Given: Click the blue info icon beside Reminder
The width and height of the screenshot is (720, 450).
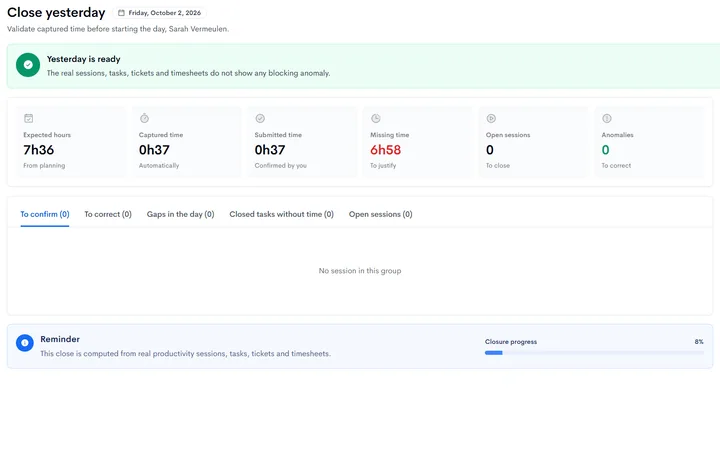Looking at the screenshot, I should (25, 343).
